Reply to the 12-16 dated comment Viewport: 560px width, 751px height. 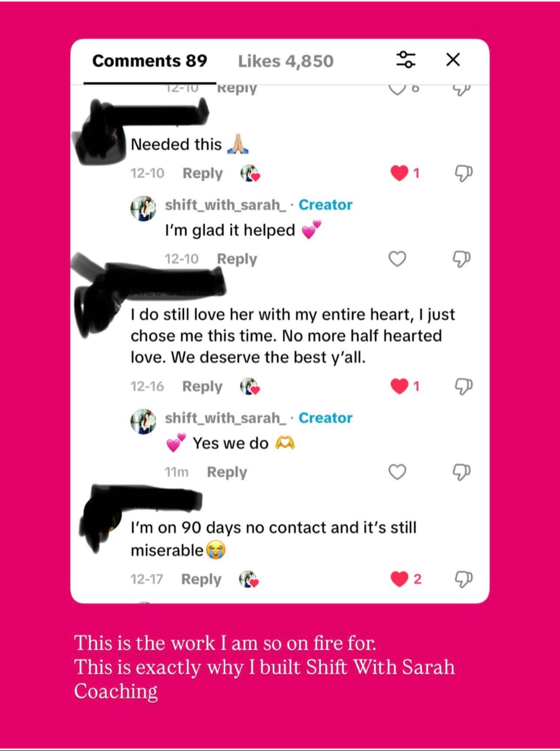coord(202,386)
